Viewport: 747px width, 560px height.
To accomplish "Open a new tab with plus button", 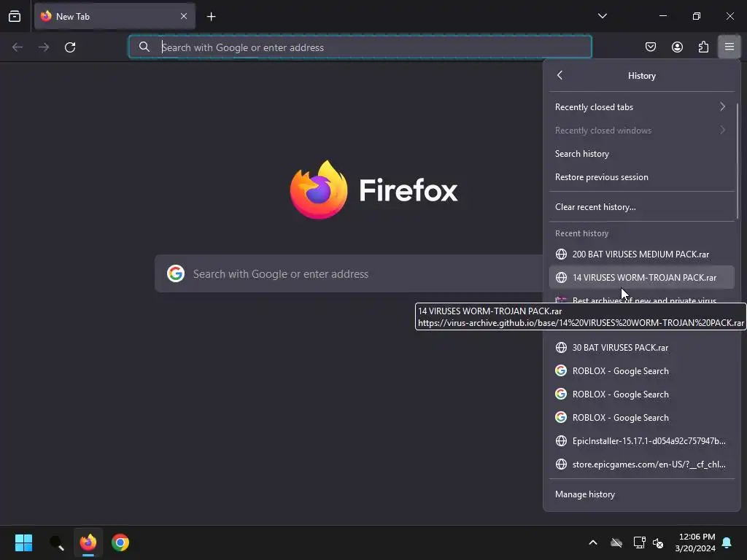I will tap(211, 17).
